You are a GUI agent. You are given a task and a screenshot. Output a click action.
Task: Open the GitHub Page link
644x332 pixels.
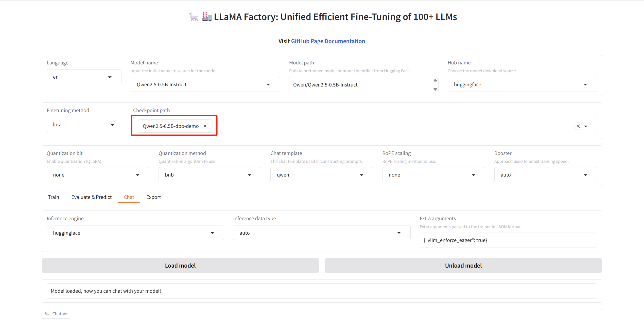pyautogui.click(x=307, y=41)
